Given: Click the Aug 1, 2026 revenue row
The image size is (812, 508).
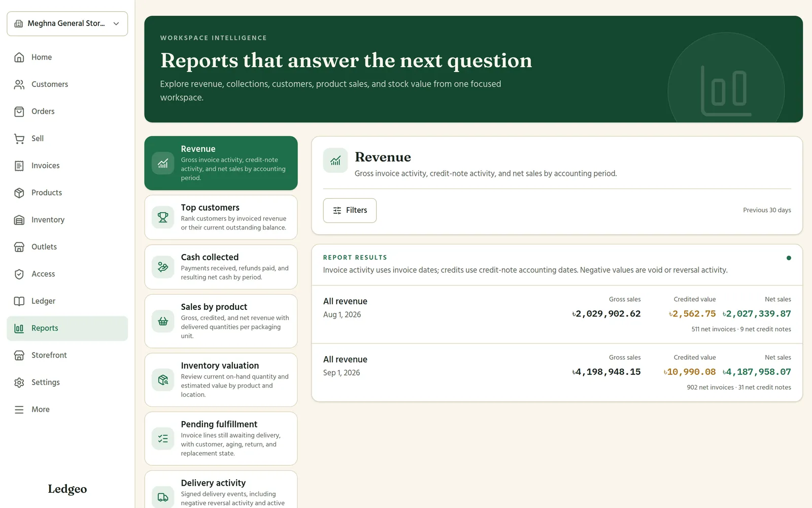Looking at the screenshot, I should pyautogui.click(x=557, y=314).
